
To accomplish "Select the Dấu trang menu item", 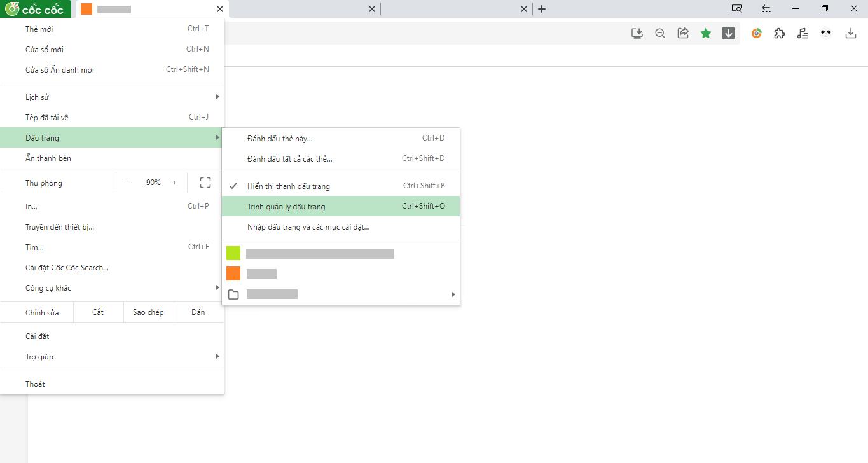I will click(112, 138).
